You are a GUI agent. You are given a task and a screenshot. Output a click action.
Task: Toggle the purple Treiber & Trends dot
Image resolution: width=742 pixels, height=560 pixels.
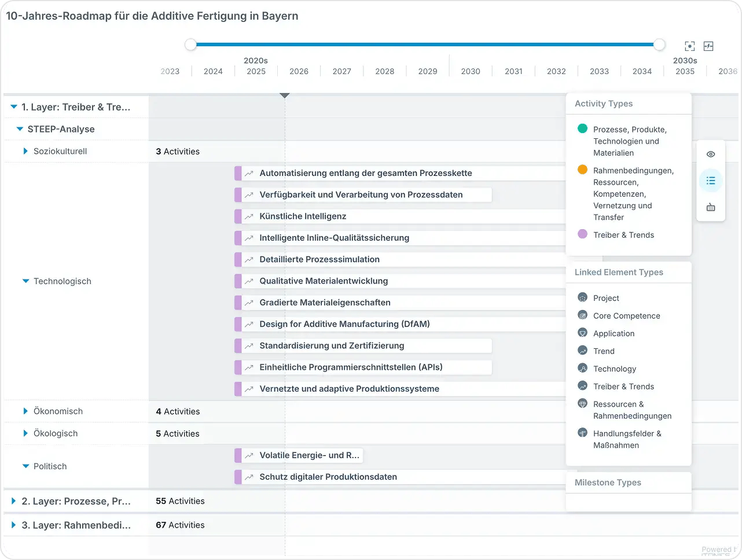pyautogui.click(x=582, y=234)
